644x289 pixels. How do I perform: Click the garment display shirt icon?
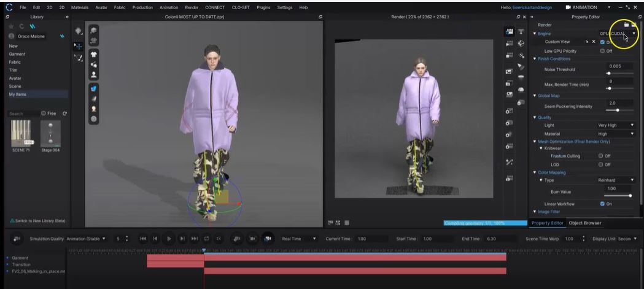coord(94,54)
